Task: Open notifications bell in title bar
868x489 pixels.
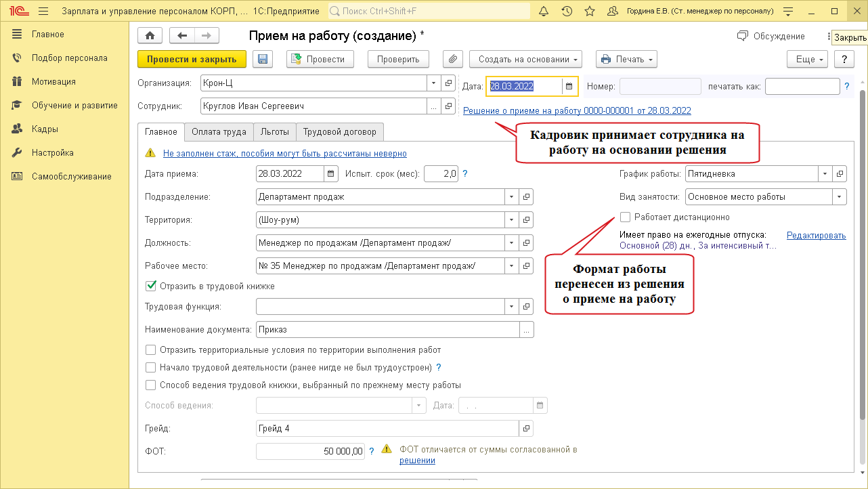Action: coord(544,12)
